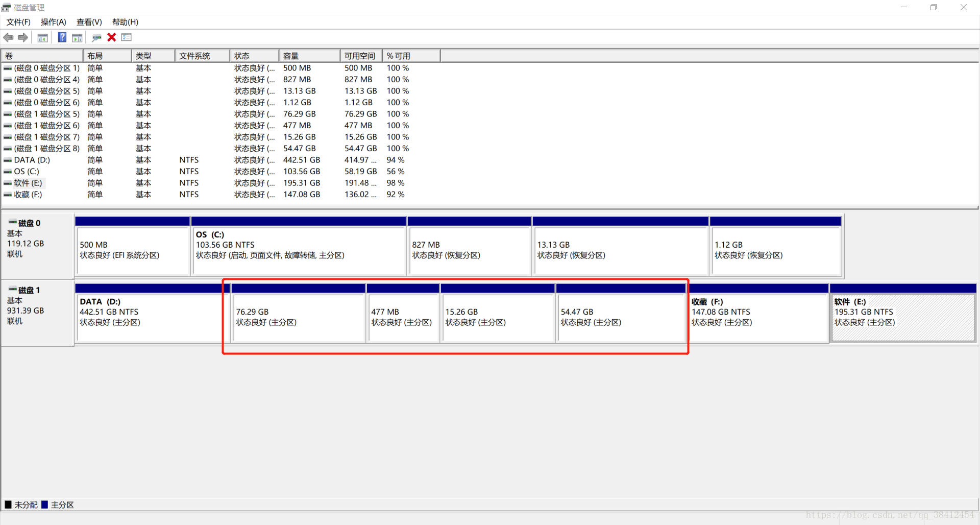Minimize the Disk Management window

point(904,7)
